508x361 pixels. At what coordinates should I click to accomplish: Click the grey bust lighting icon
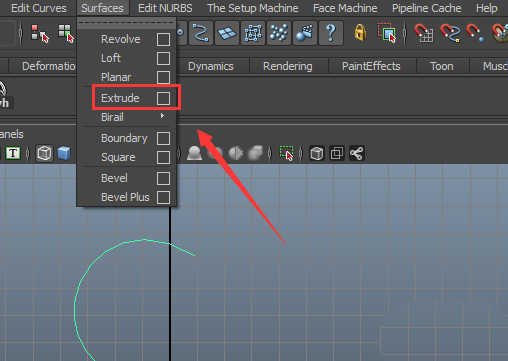pyautogui.click(x=194, y=153)
